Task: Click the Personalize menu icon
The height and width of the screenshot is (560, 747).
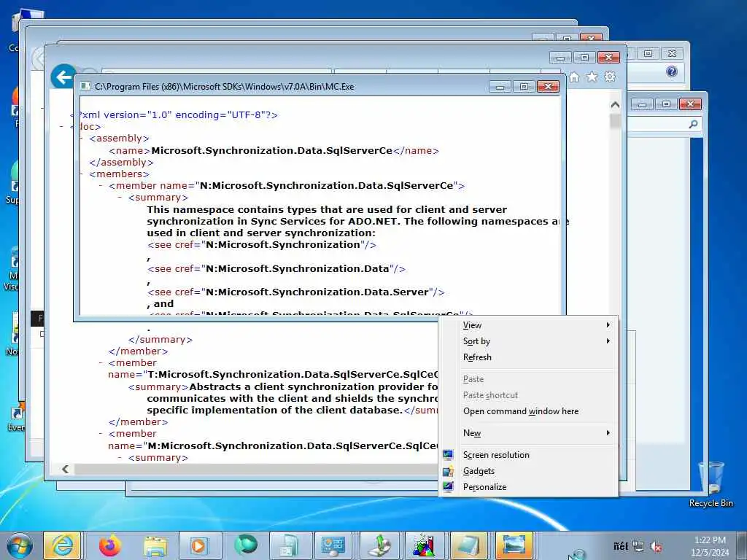Action: [448, 486]
